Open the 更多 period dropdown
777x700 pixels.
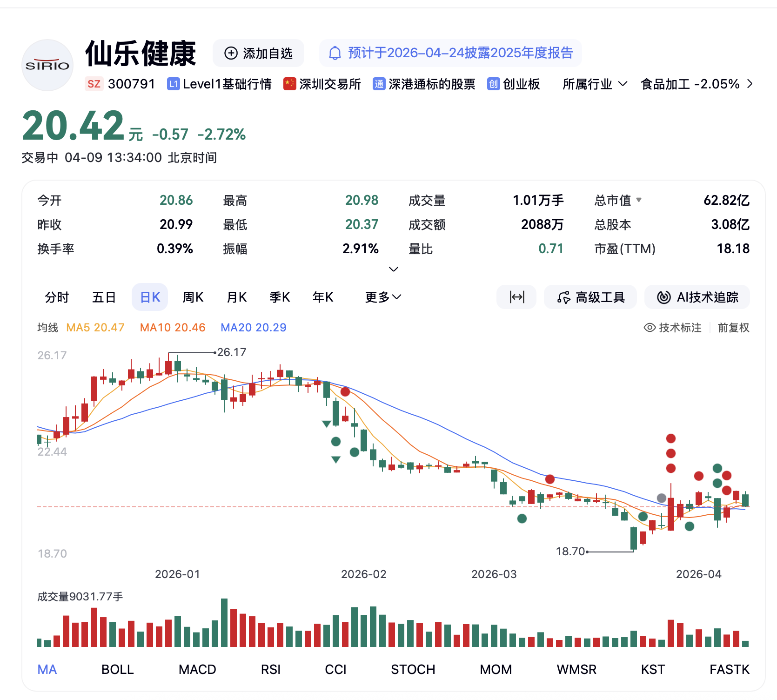382,297
